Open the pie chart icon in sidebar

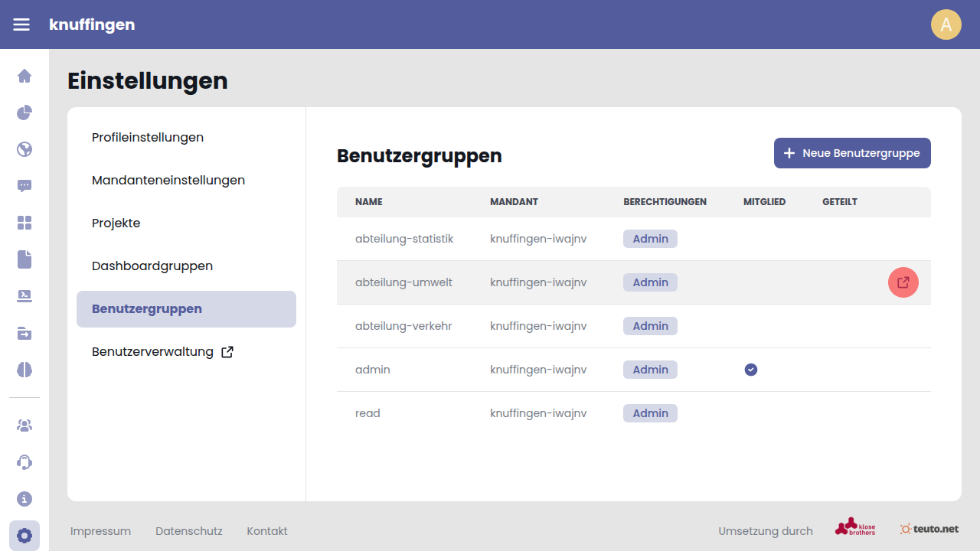tap(24, 112)
